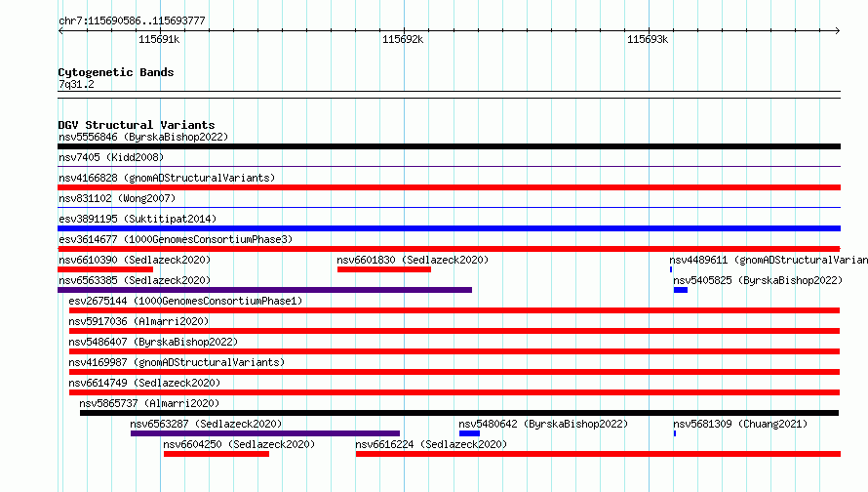
Task: Open nsv6614749 (Sedlazeck2020) label
Action: point(144,383)
